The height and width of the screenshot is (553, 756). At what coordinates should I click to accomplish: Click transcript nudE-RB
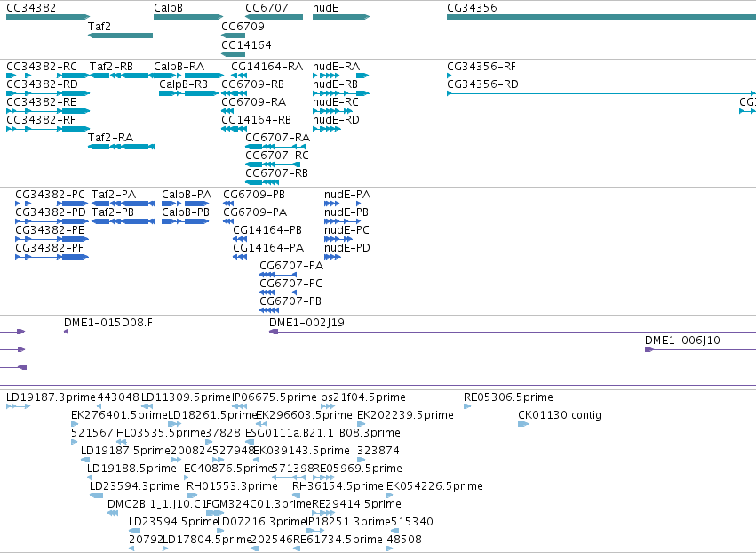point(341,93)
